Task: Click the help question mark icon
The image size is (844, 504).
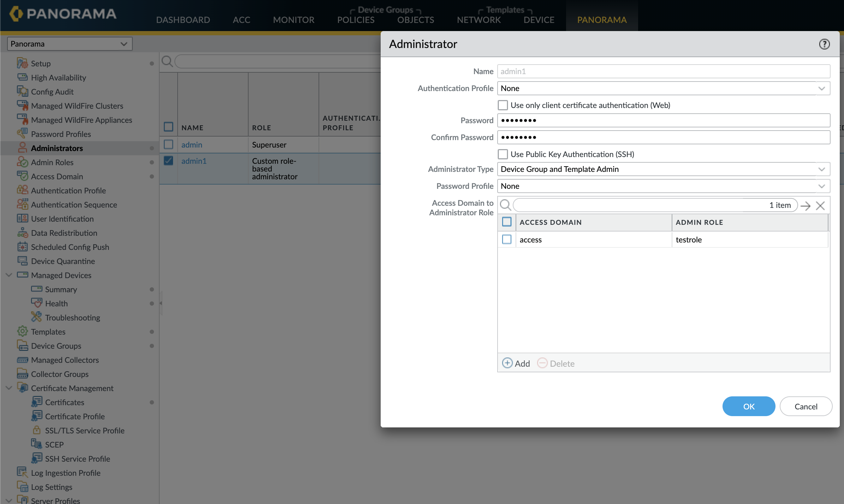Action: 824,44
